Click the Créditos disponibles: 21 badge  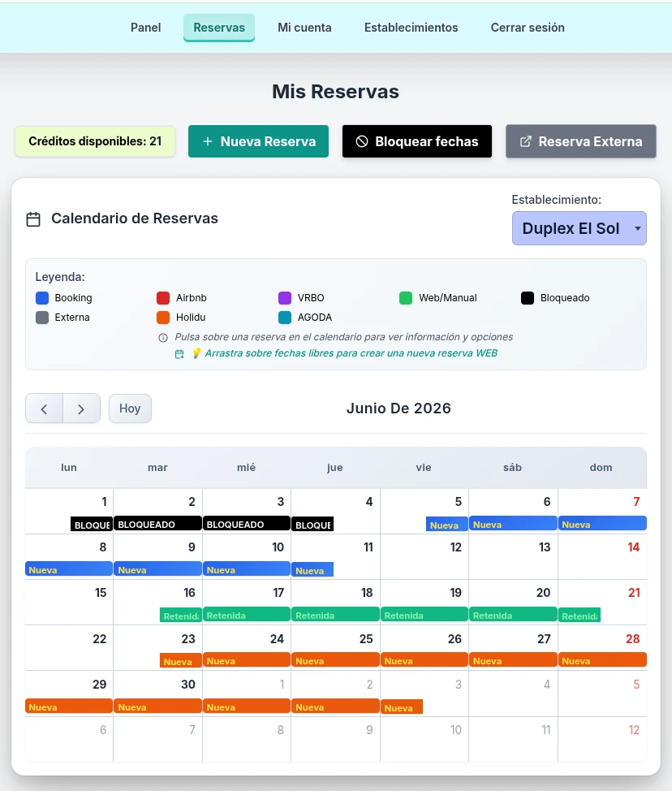click(95, 141)
